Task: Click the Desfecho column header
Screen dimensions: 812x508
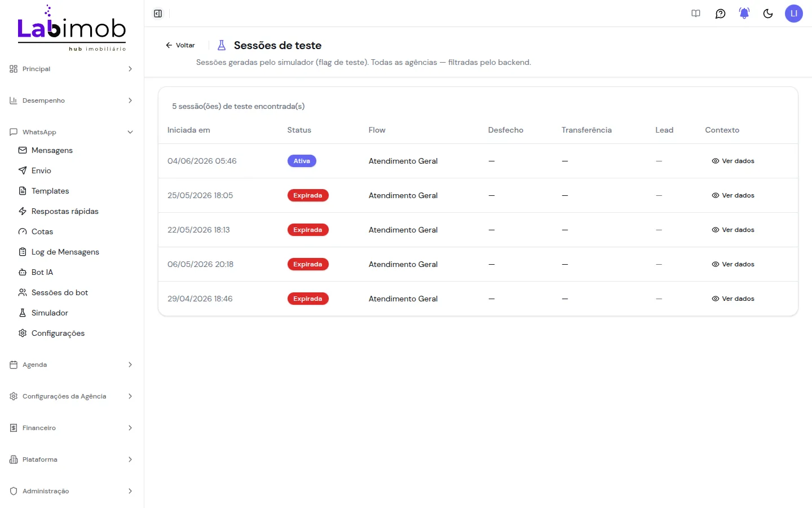Action: pos(506,130)
